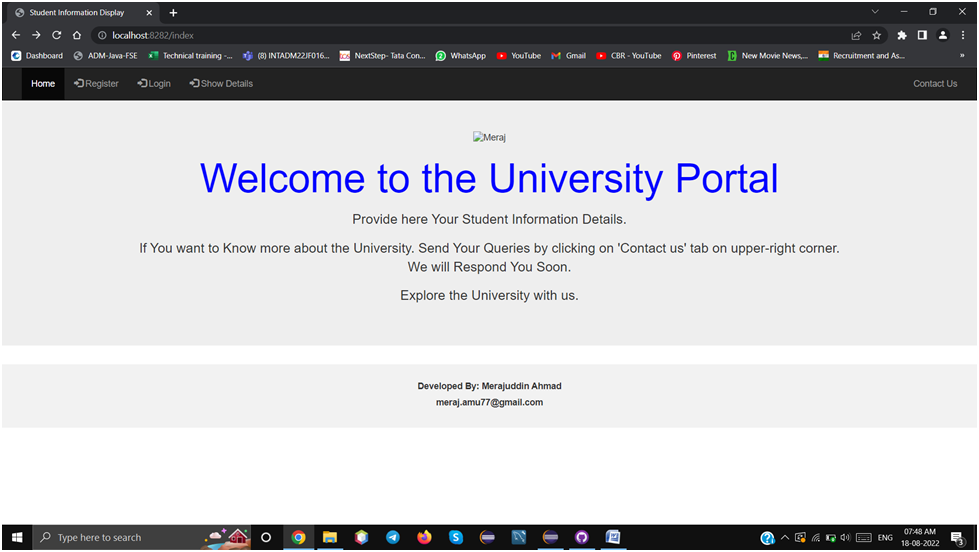
Task: Open the Get Help tray icon
Action: click(x=767, y=538)
